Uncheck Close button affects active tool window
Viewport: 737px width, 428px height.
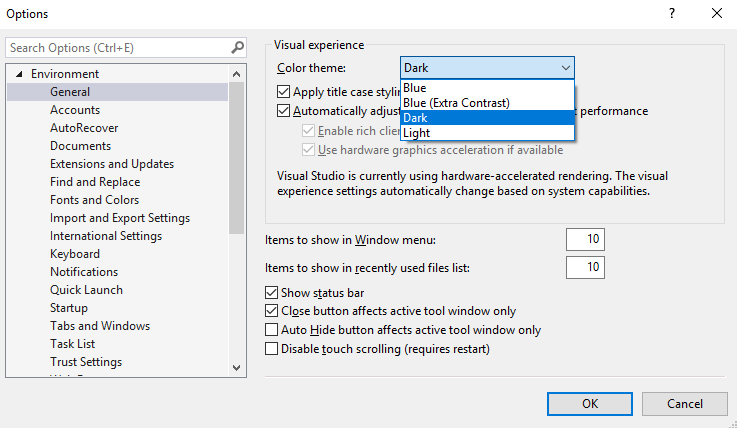point(271,311)
